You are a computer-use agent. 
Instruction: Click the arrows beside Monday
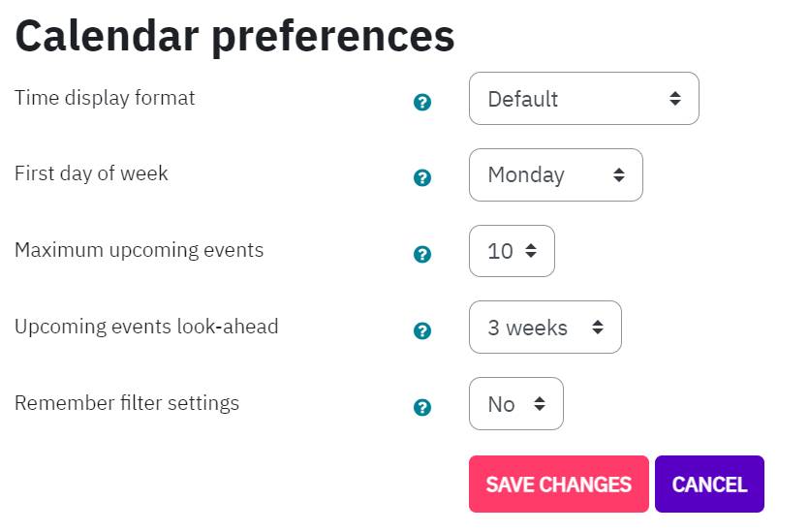click(618, 175)
